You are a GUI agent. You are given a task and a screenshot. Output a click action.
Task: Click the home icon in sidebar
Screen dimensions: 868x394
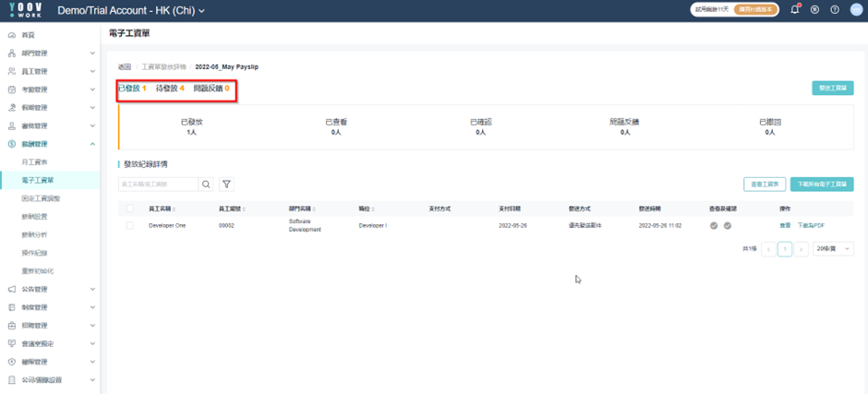[x=12, y=35]
